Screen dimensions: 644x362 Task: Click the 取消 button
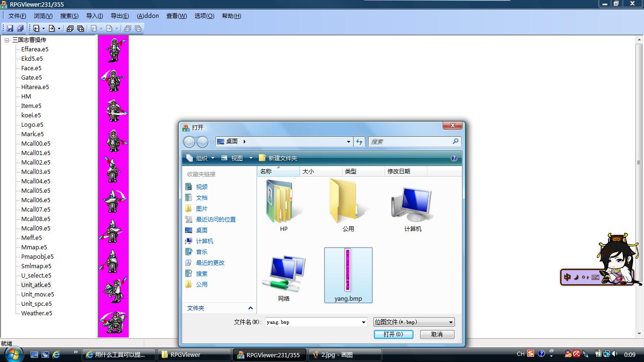click(437, 334)
